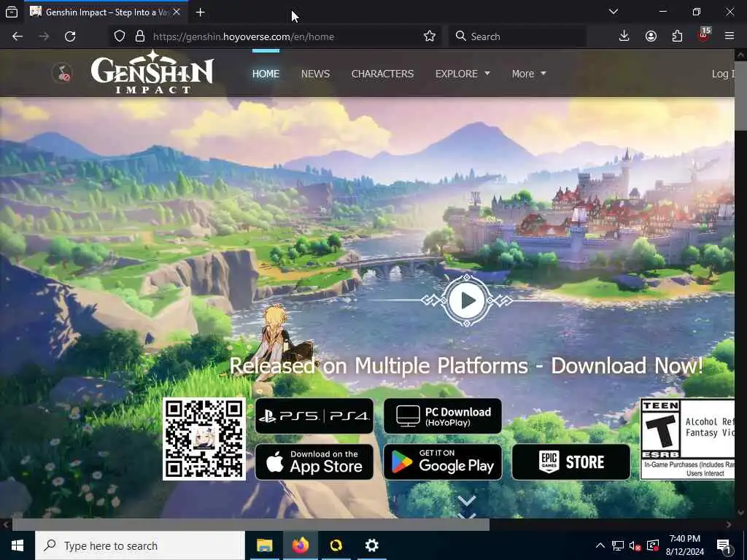
Task: Click the Log In link
Action: coord(723,74)
